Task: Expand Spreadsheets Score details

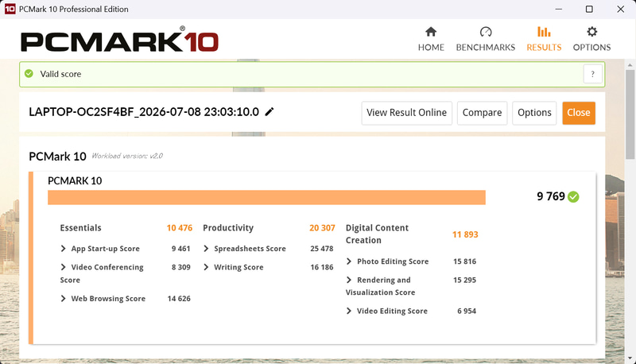Action: [206, 249]
